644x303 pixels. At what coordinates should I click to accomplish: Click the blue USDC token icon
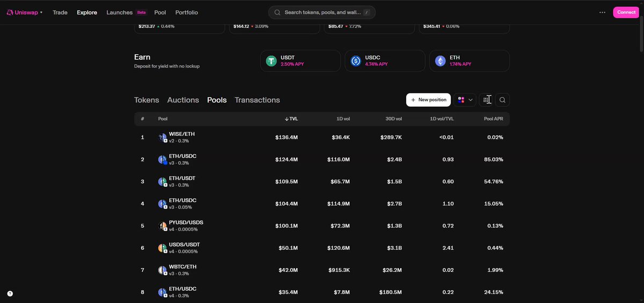(356, 61)
